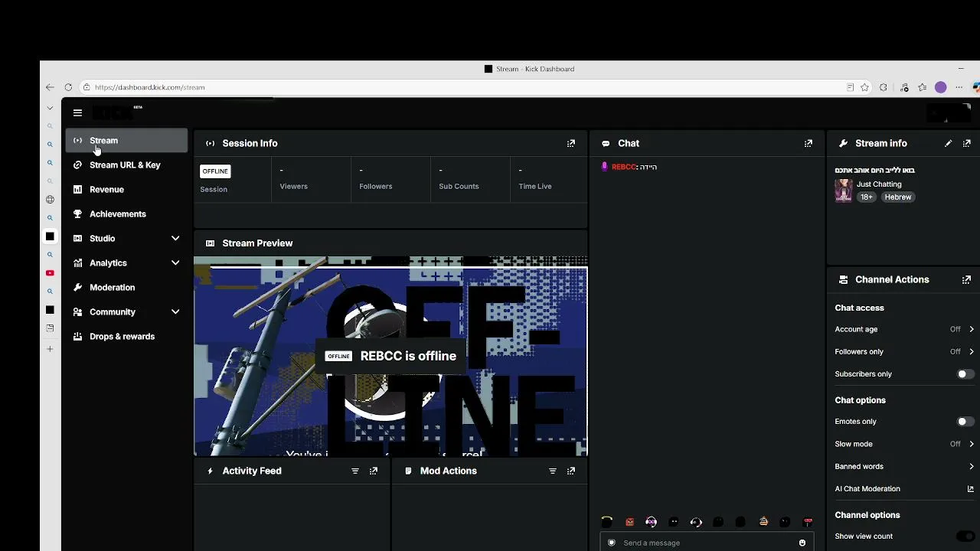Open Moderation page
The width and height of the screenshot is (980, 551).
pyautogui.click(x=127, y=288)
